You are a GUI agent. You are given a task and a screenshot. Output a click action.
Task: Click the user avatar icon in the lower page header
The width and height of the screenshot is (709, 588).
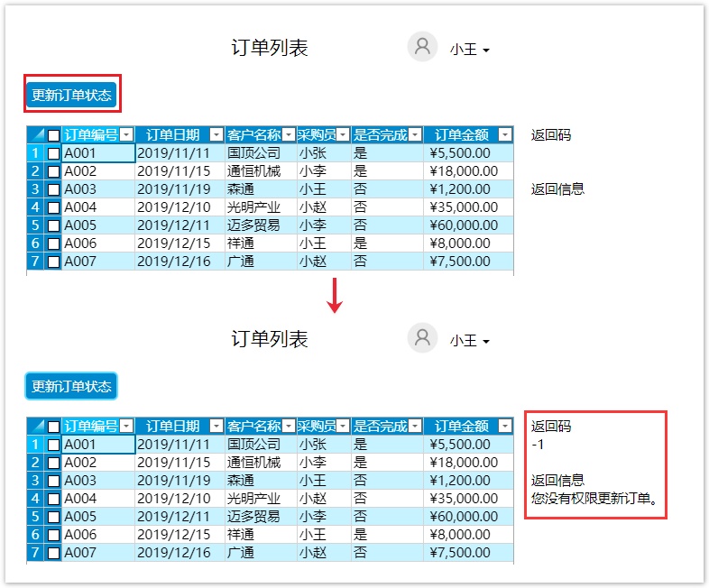tap(422, 338)
